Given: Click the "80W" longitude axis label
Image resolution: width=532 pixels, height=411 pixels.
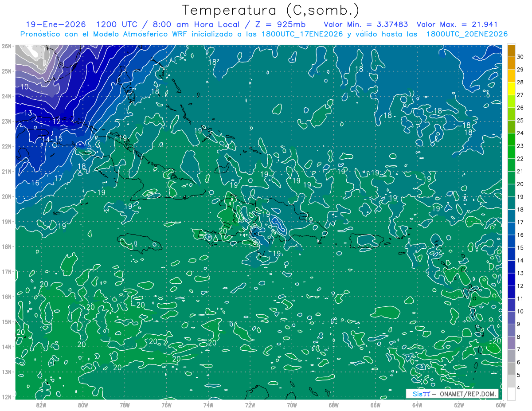Looking at the screenshot, I should coord(82,405).
